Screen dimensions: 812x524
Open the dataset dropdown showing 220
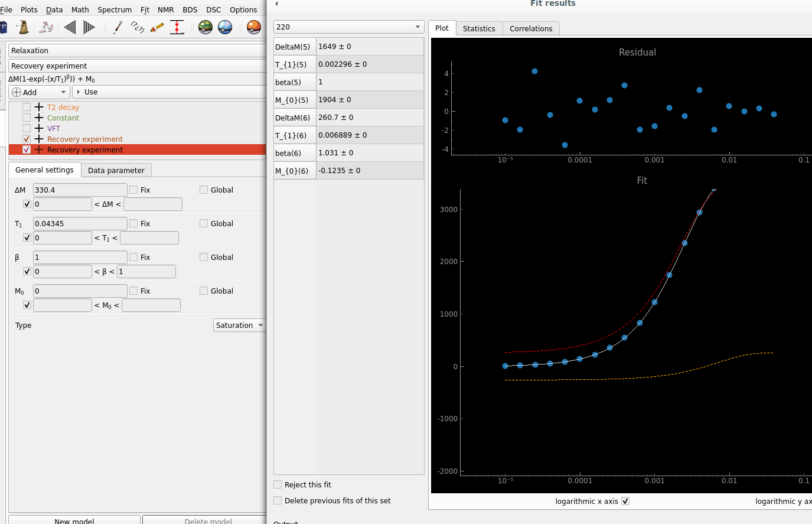[x=348, y=27]
